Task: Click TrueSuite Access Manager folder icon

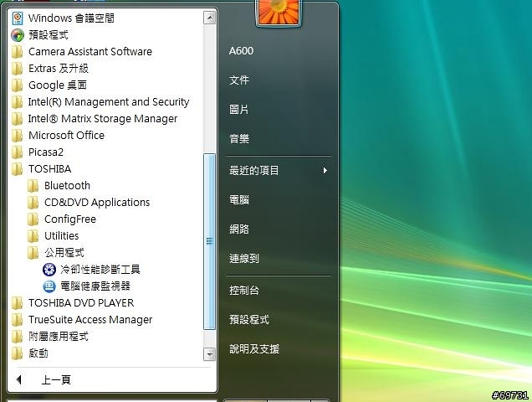Action: [17, 319]
